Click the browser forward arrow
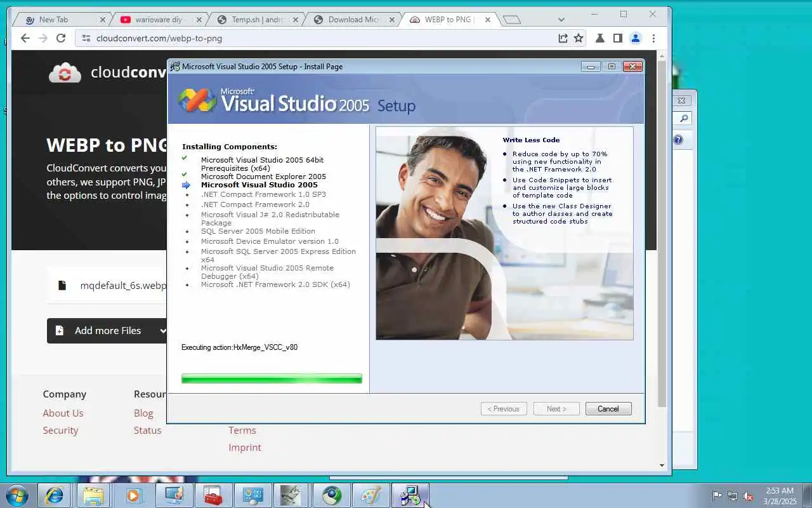The width and height of the screenshot is (812, 508). click(x=43, y=38)
